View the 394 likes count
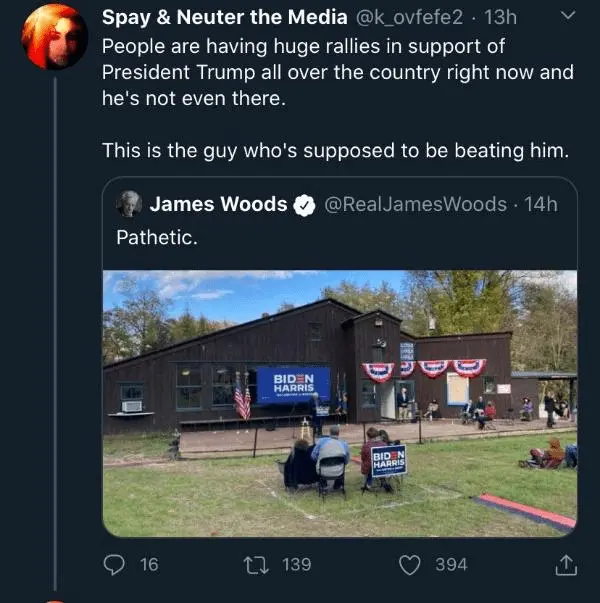Viewport: 600px width, 603px height. 451,565
